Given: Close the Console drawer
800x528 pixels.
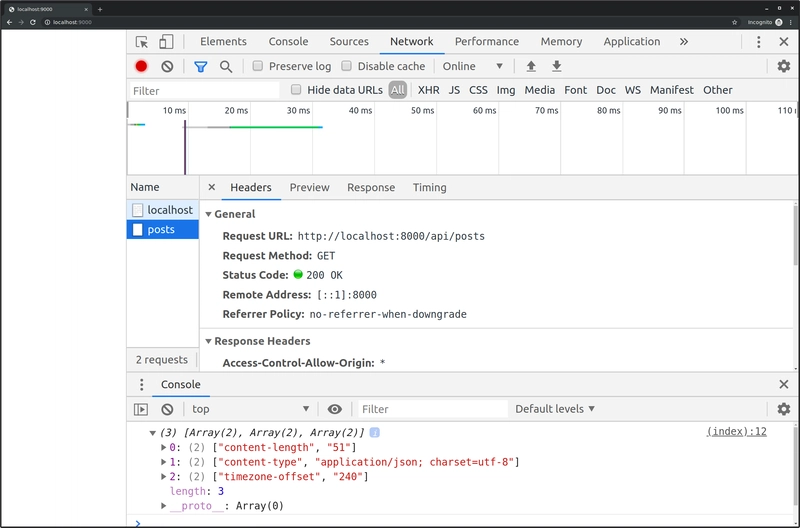Looking at the screenshot, I should [784, 384].
